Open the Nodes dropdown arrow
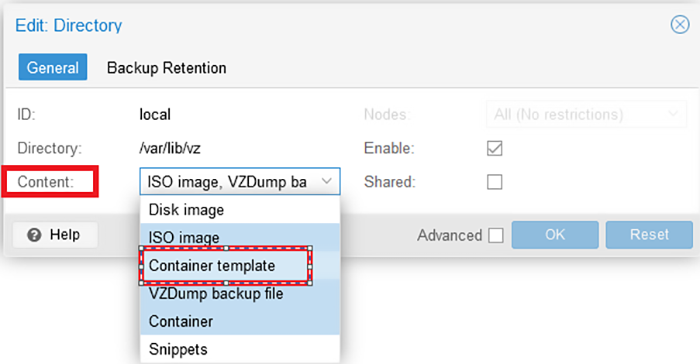This screenshot has height=364, width=700. [673, 114]
